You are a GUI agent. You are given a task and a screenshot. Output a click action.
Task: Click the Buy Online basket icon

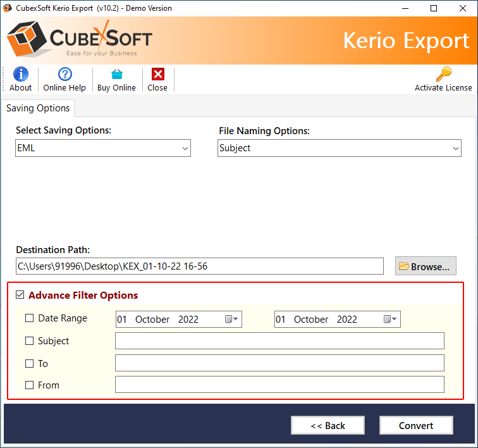[x=116, y=75]
